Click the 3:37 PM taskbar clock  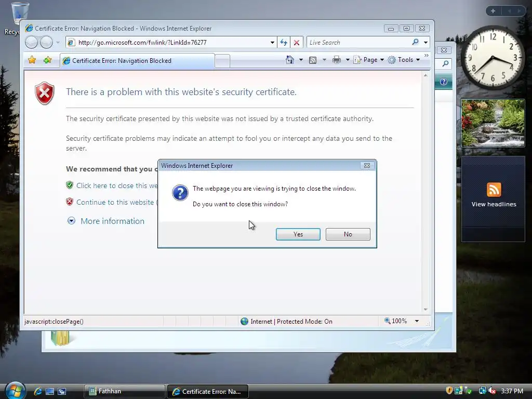512,391
